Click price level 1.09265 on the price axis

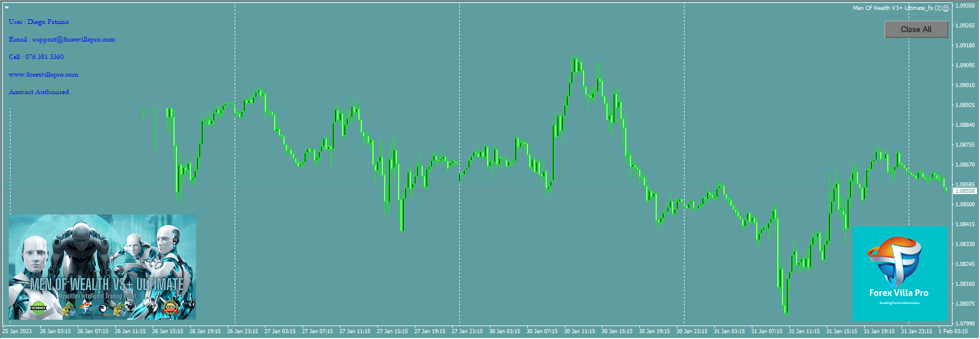point(965,26)
